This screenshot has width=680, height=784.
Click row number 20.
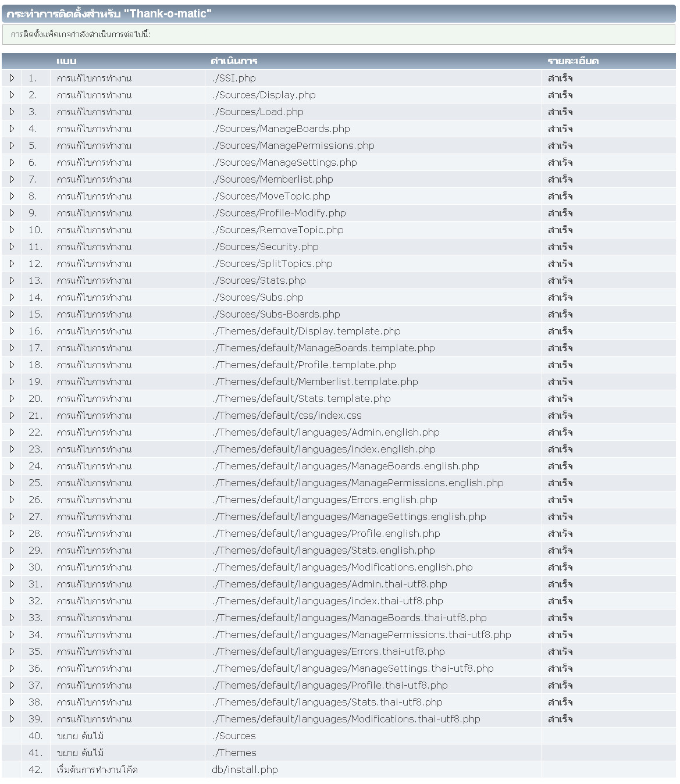tap(35, 398)
